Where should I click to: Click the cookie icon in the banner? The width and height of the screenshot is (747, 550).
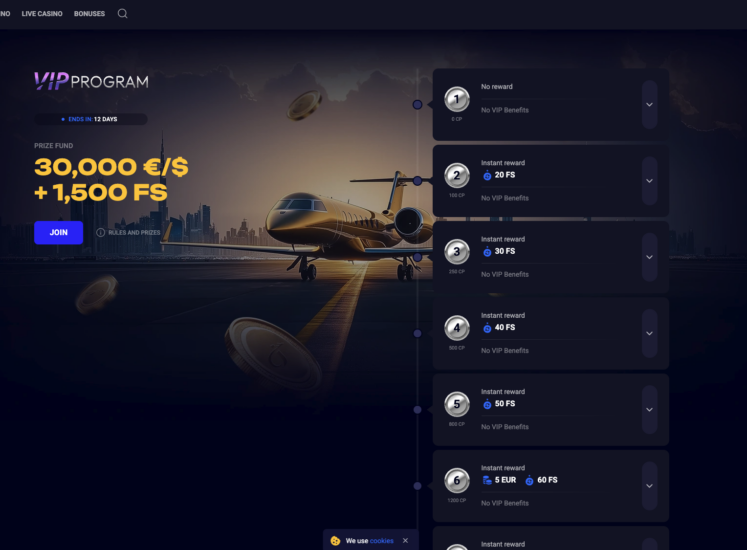(x=335, y=541)
